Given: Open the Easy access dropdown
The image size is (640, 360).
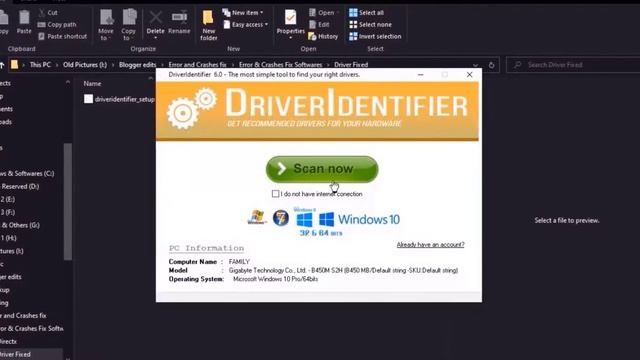Looking at the screenshot, I should pyautogui.click(x=245, y=24).
